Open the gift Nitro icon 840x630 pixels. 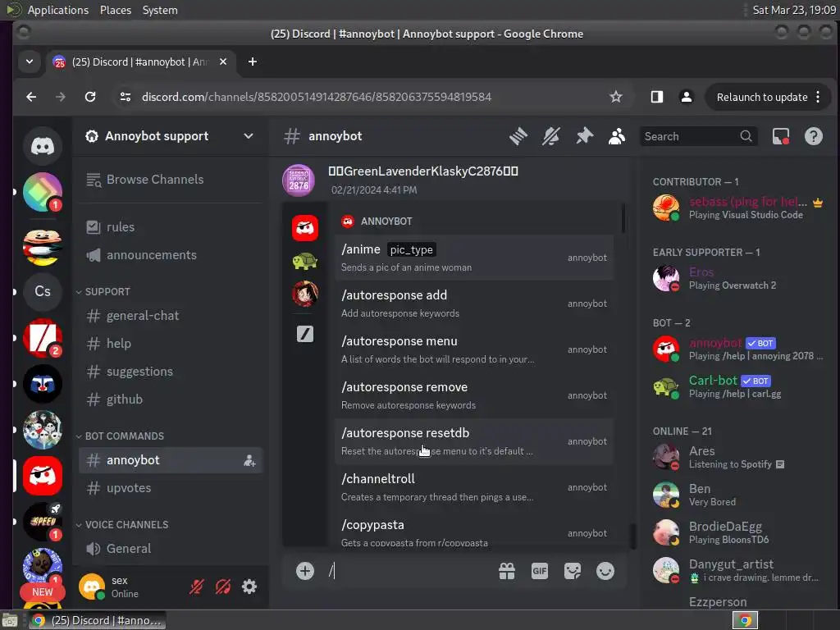pyautogui.click(x=507, y=572)
